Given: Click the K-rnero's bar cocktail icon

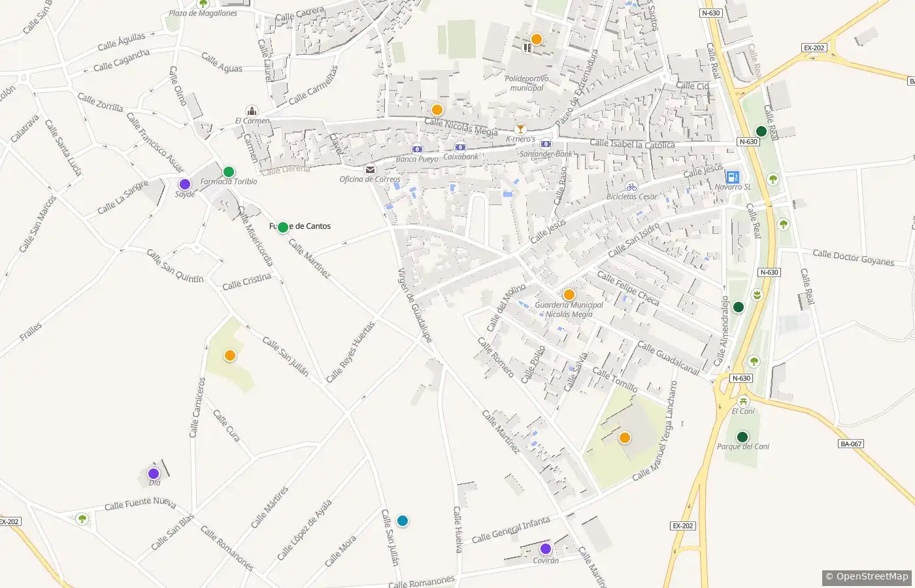Looking at the screenshot, I should click(520, 129).
